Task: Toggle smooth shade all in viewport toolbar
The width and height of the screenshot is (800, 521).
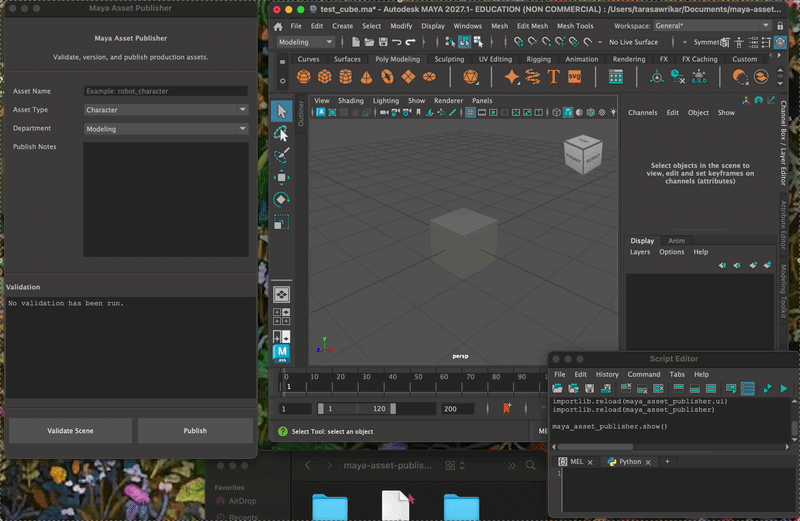Action: point(568,112)
